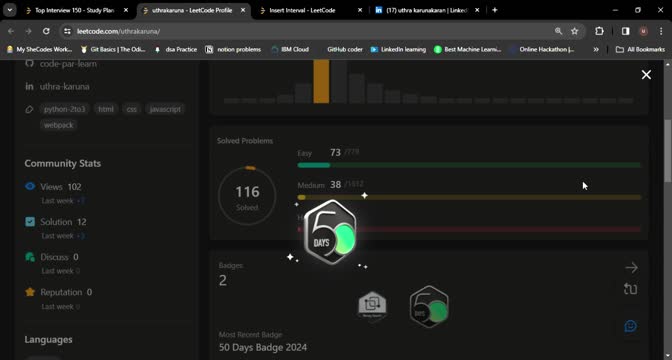
Task: Click the 50 Days badge thumbnail
Action: pos(429,306)
